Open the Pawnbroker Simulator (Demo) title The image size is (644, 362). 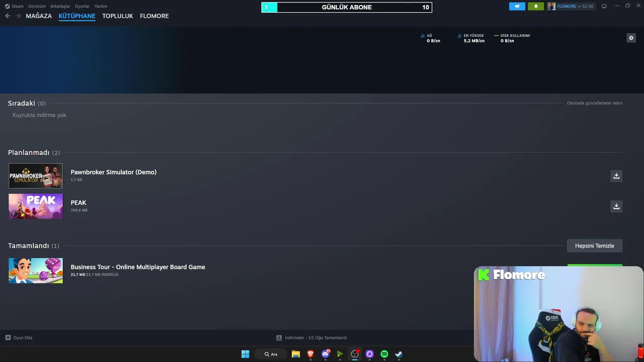tap(114, 172)
